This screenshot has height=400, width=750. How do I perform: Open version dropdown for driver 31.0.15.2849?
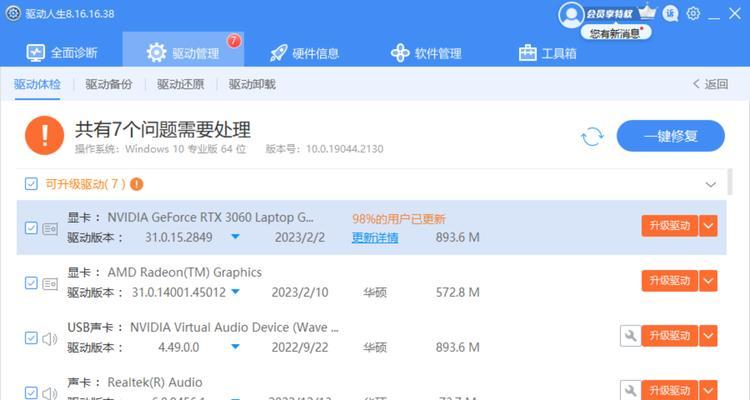tap(235, 237)
